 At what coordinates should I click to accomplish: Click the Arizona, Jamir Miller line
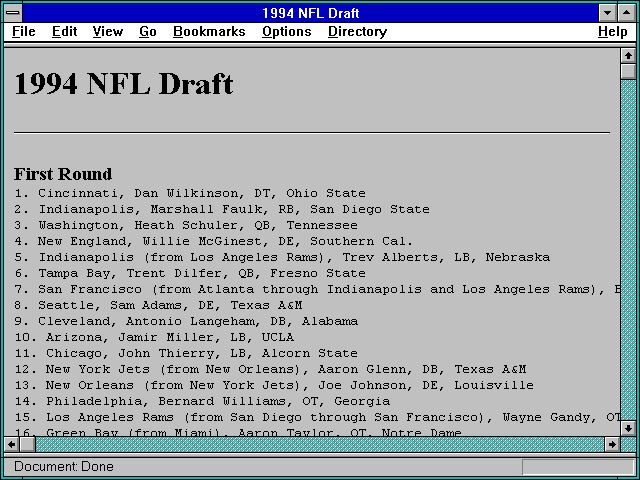coord(154,337)
